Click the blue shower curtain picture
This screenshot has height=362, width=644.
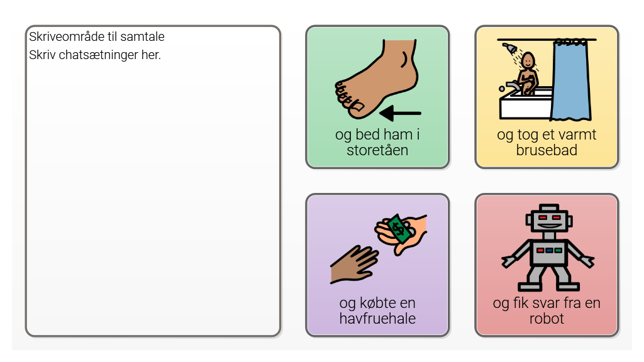click(570, 80)
